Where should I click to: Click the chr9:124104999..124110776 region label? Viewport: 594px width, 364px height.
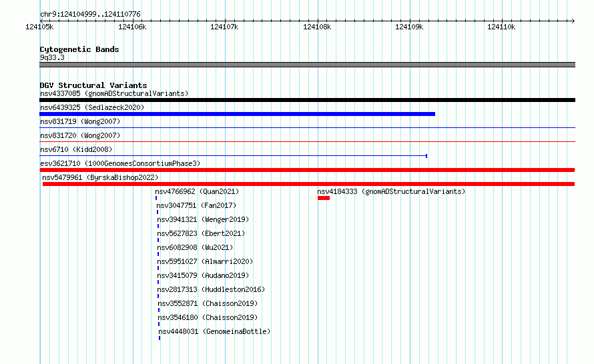[x=90, y=15]
